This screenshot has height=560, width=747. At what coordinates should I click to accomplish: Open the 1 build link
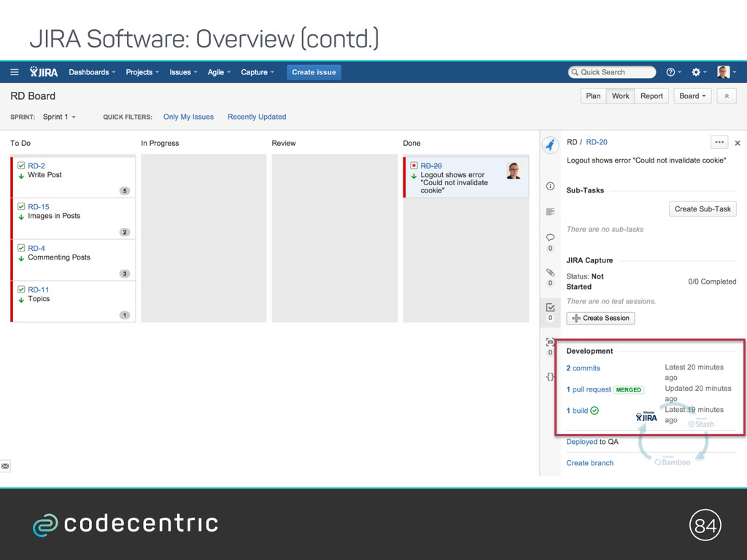click(x=577, y=411)
